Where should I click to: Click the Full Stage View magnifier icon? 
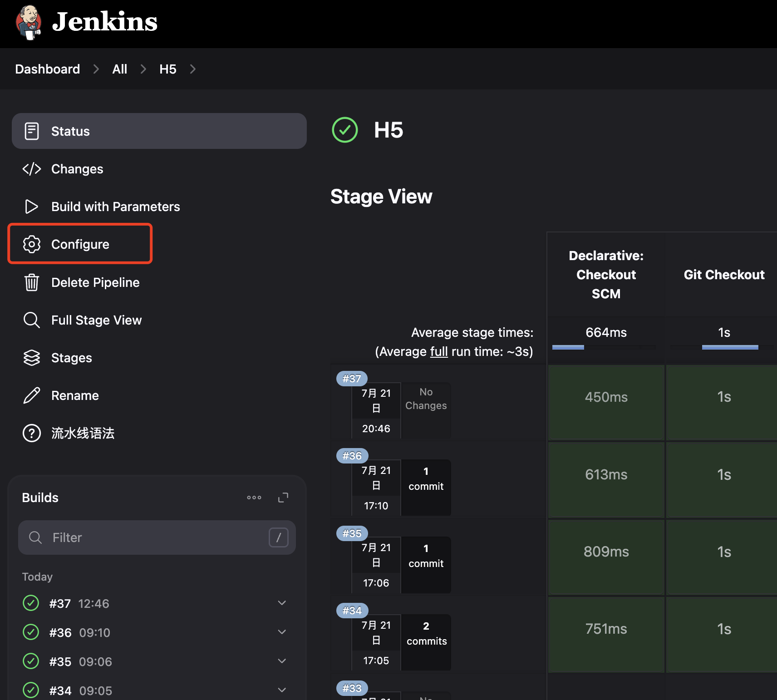[x=32, y=320]
